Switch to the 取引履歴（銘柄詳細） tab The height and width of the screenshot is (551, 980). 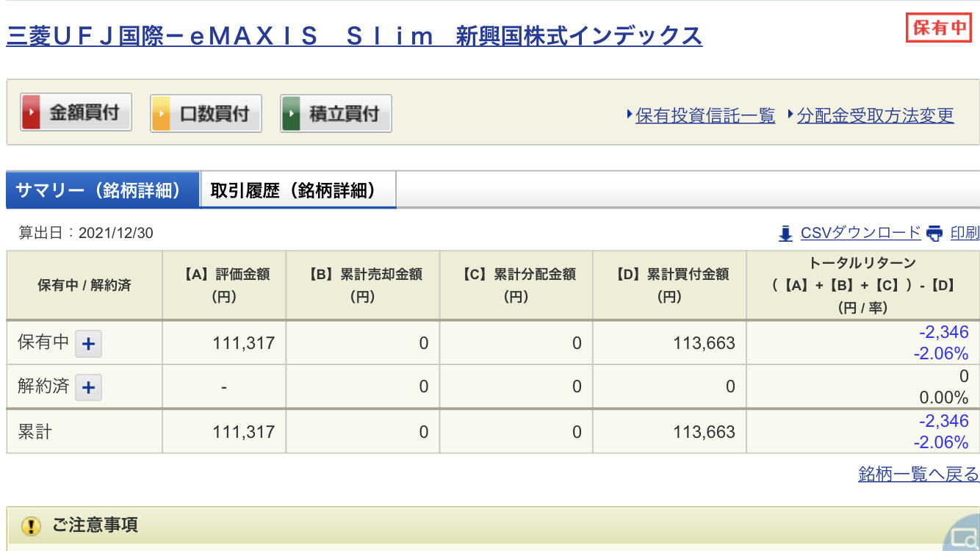point(298,190)
